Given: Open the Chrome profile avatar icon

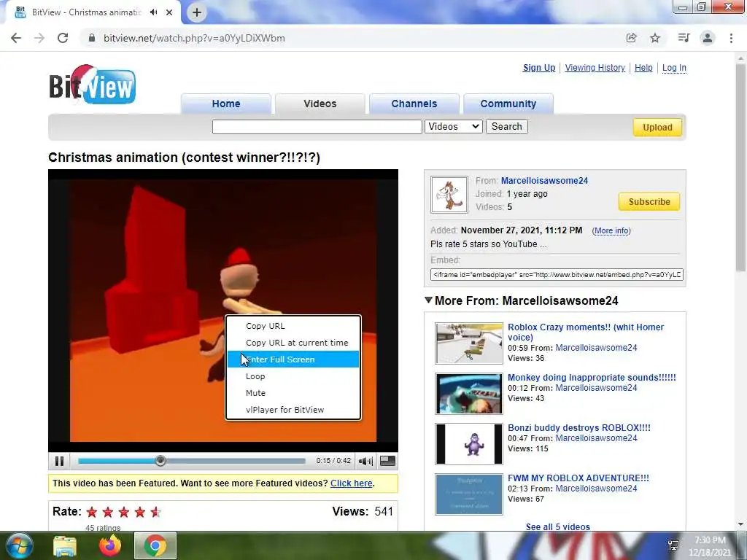Looking at the screenshot, I should (x=708, y=38).
